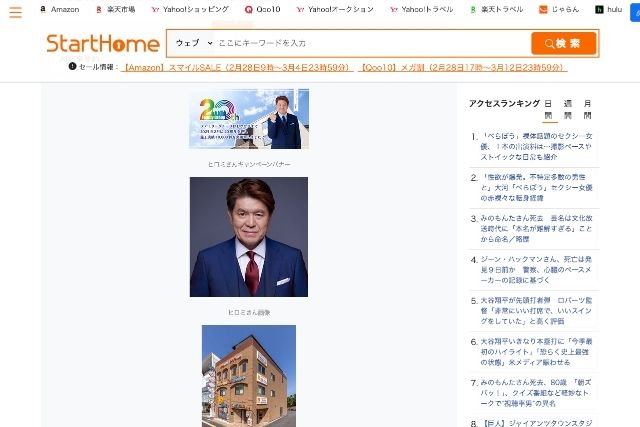The image size is (640, 427).
Task: Open the Amazon スマイルSALE sale link
Action: pyautogui.click(x=237, y=67)
